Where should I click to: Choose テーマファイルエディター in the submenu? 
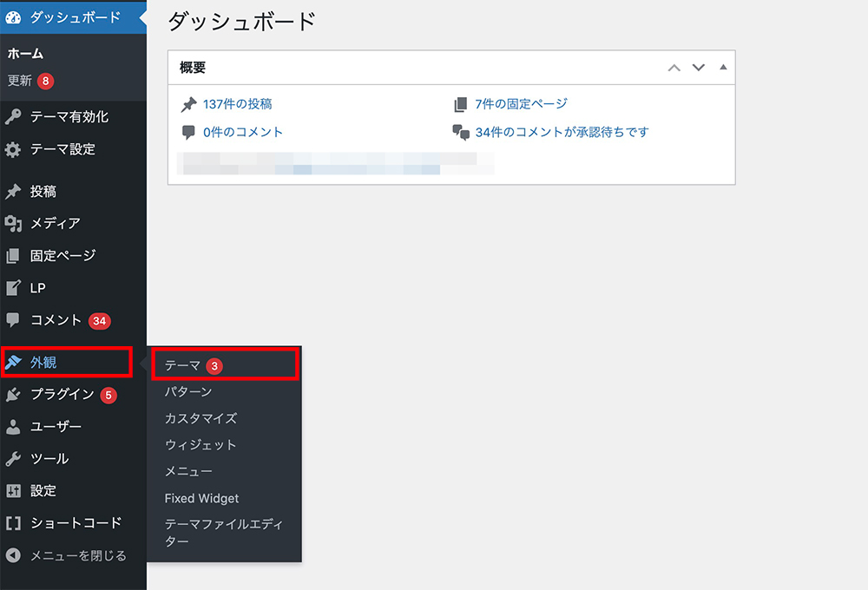[x=224, y=533]
